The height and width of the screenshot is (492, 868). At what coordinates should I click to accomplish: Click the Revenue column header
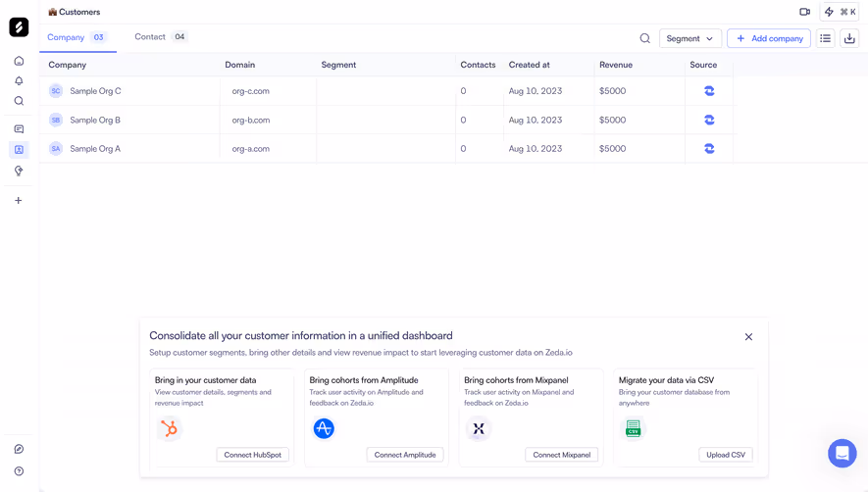pos(616,65)
